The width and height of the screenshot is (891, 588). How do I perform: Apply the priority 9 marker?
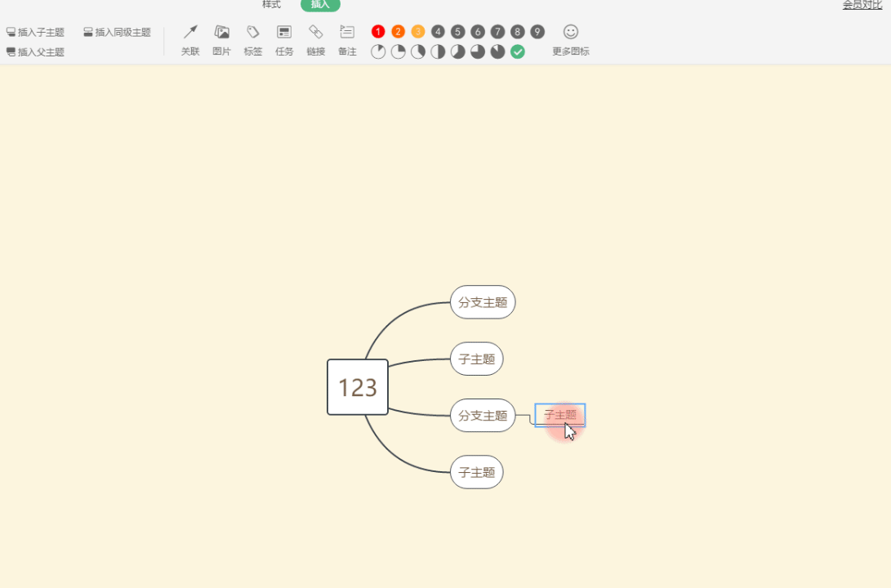537,32
